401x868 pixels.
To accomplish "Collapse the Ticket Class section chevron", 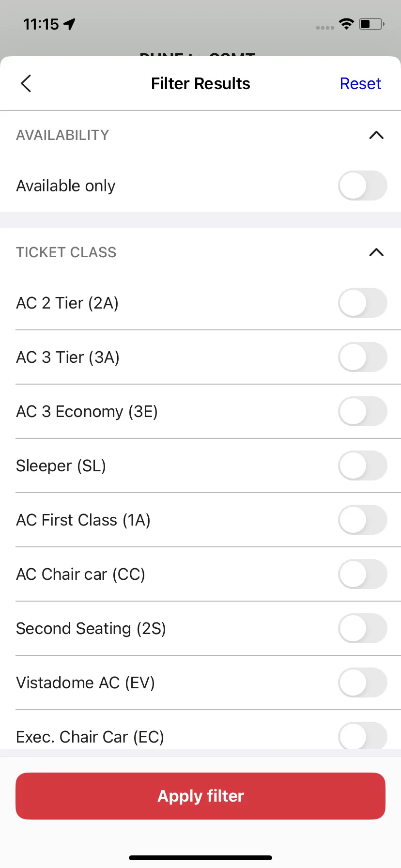I will 376,252.
